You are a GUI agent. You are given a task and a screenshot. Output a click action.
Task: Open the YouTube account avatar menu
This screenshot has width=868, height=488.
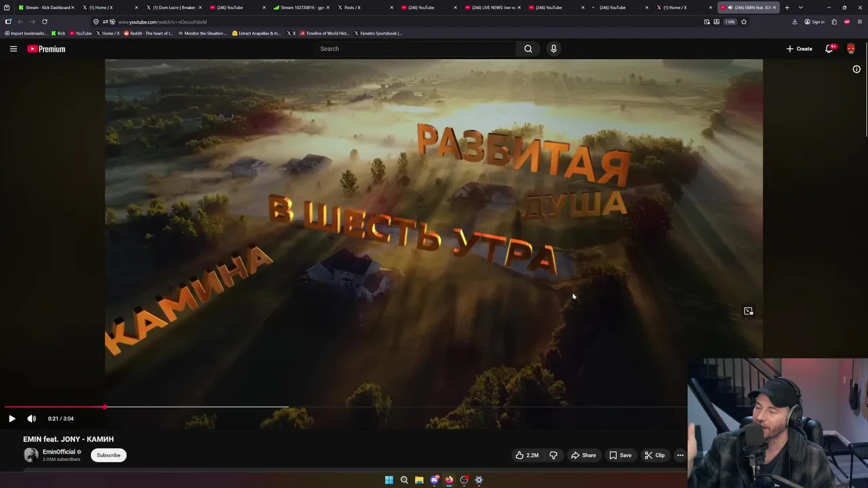click(851, 49)
